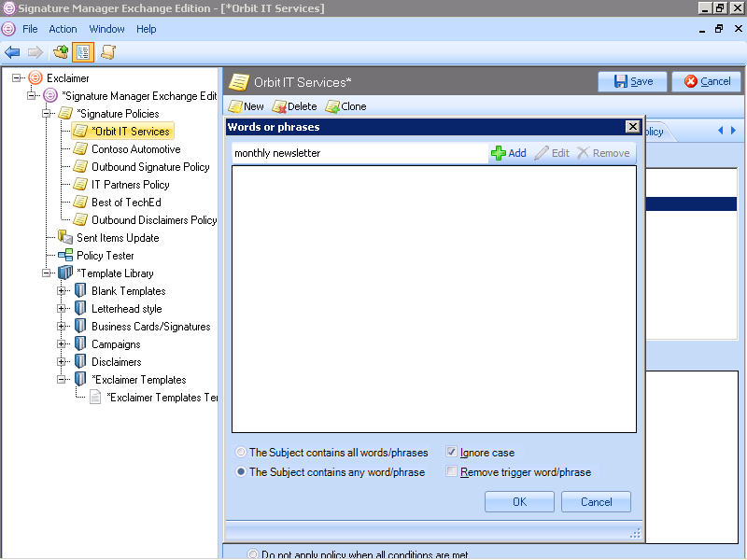Expand the Campaigns node

coord(61,343)
